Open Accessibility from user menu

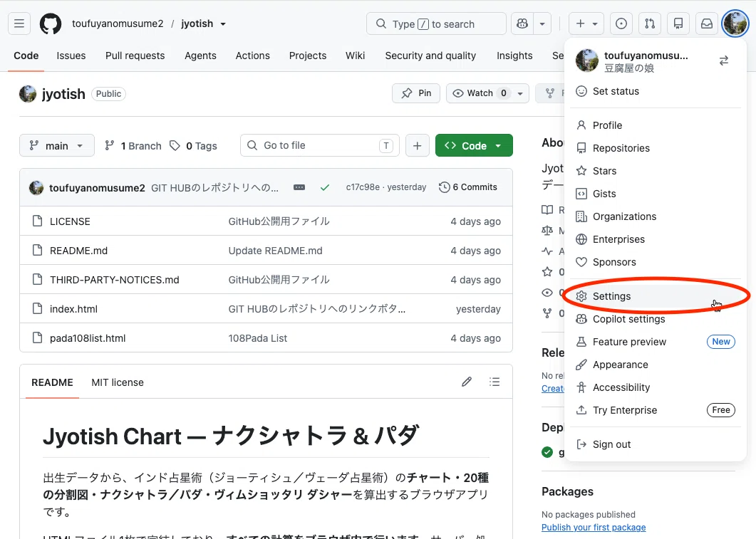pyautogui.click(x=656, y=387)
